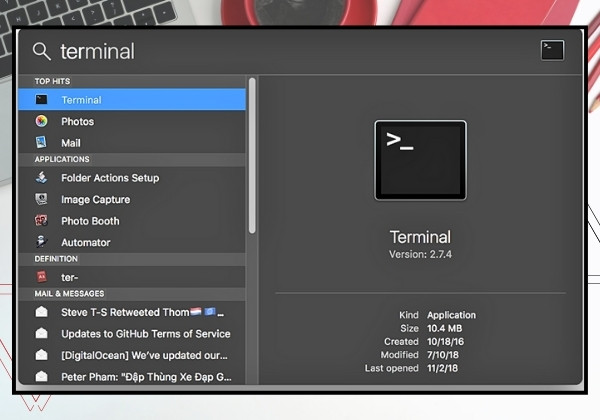
Task: Open Updates to GitHub Terms of Service
Action: click(132, 334)
